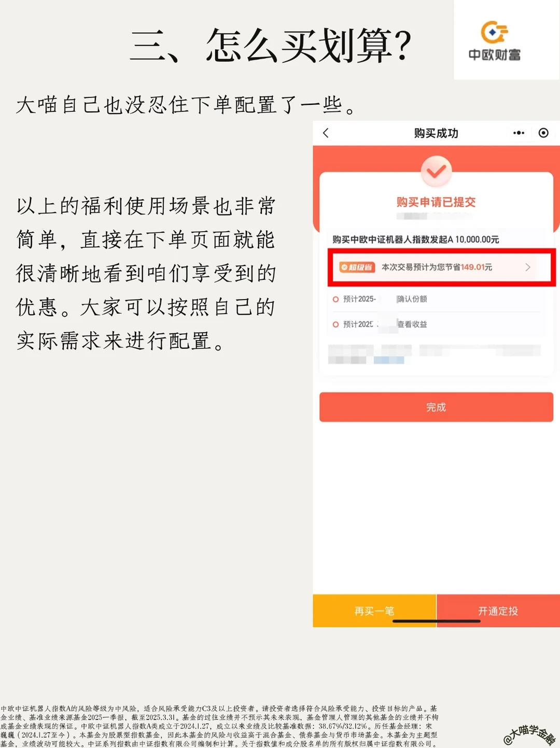560x748 pixels.
Task: Tap 开通定投 at the bottom
Action: coord(498,611)
